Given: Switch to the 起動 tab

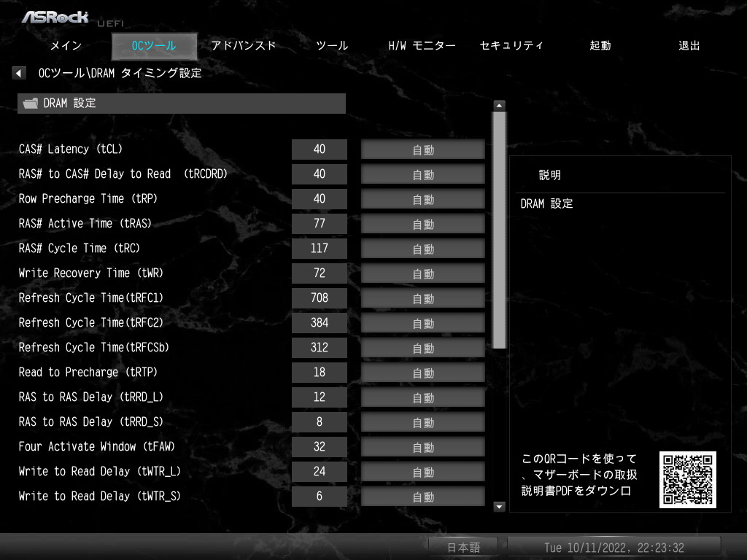Looking at the screenshot, I should pyautogui.click(x=600, y=46).
